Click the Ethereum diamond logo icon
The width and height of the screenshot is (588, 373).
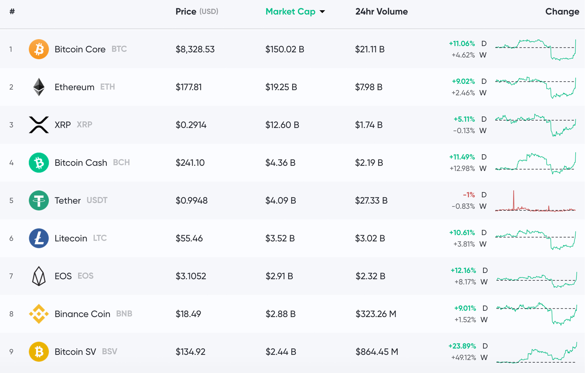coord(39,87)
